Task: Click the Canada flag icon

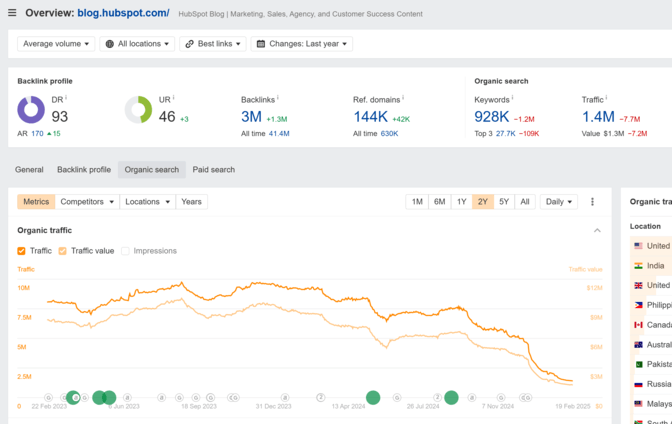Action: 637,325
